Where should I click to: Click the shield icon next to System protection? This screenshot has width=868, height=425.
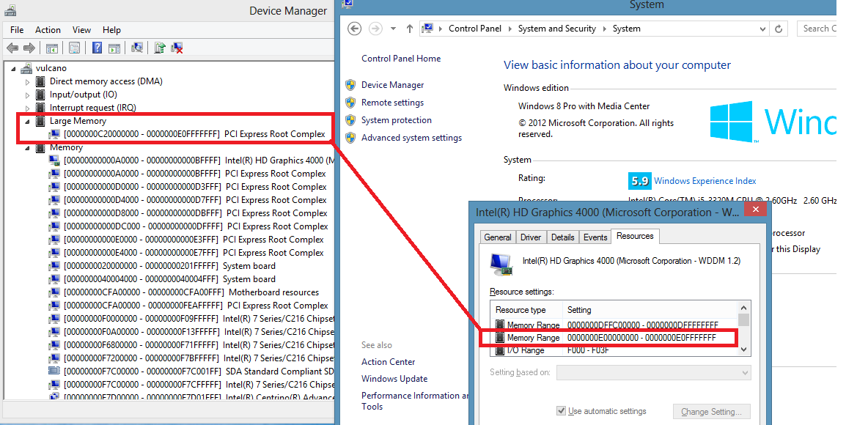[x=350, y=120]
